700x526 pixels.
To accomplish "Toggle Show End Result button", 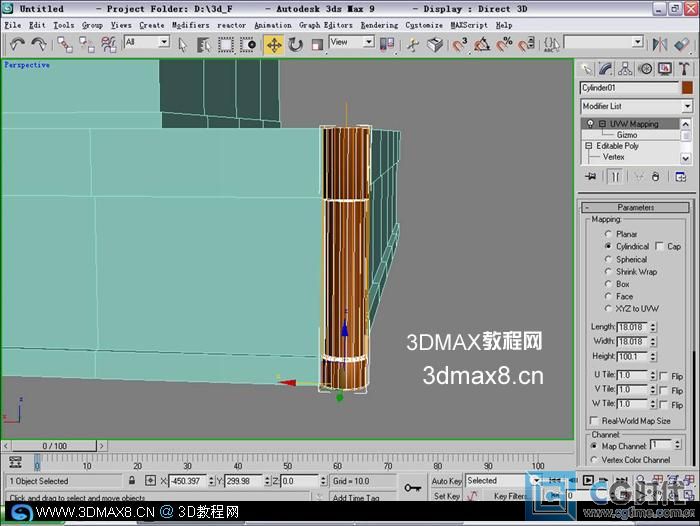I will [615, 177].
